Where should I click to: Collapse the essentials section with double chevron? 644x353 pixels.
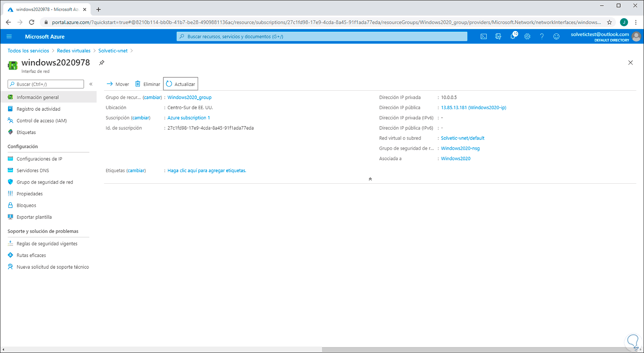pyautogui.click(x=370, y=179)
